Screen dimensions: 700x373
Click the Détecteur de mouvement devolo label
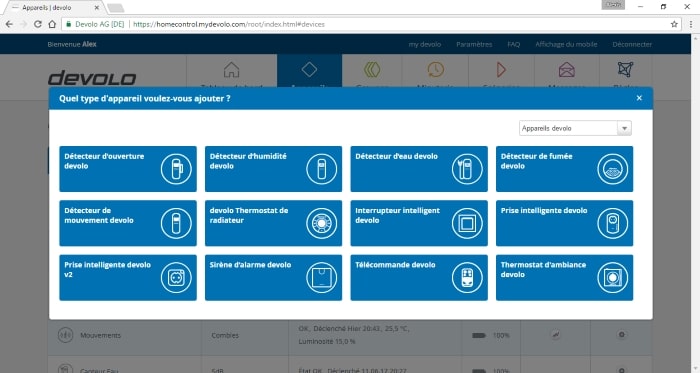(x=99, y=216)
